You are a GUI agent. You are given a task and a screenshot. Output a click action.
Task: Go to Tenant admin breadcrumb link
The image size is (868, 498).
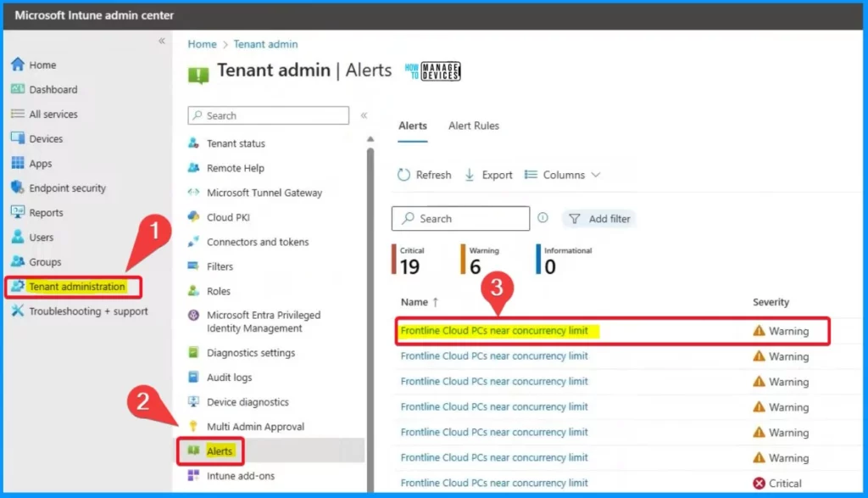[x=265, y=44]
